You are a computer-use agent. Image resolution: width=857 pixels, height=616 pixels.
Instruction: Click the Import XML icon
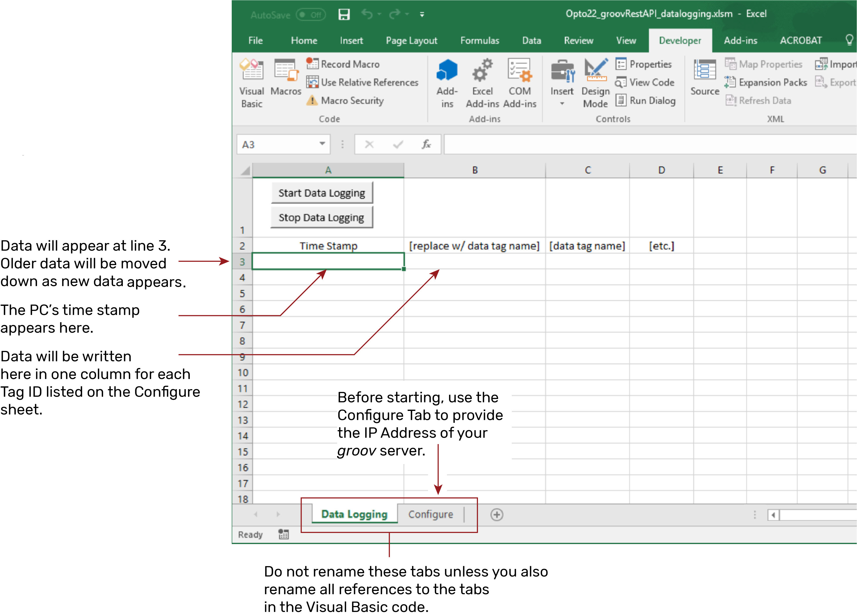822,64
